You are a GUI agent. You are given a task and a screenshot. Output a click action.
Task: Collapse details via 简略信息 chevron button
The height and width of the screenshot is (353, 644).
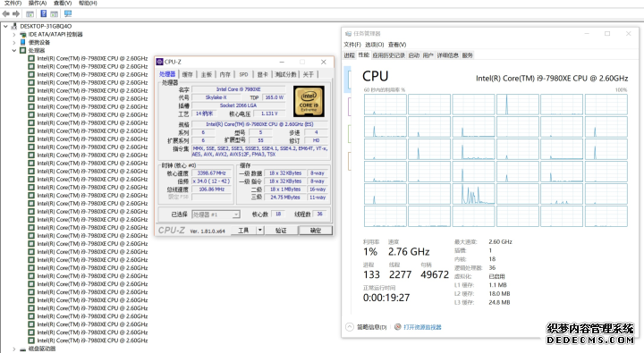pyautogui.click(x=350, y=327)
